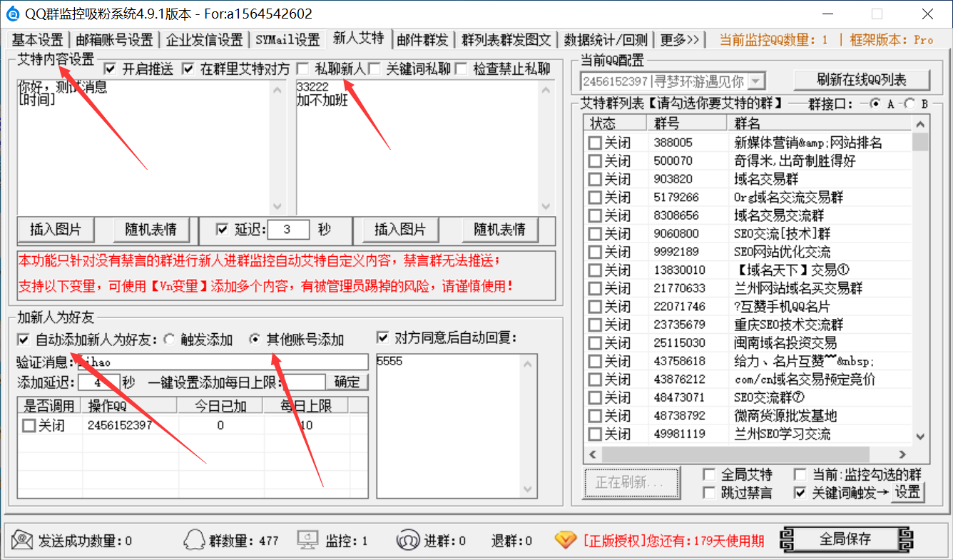The image size is (953, 560).
Task: Open the 群列表群发图文 tab
Action: (x=506, y=40)
